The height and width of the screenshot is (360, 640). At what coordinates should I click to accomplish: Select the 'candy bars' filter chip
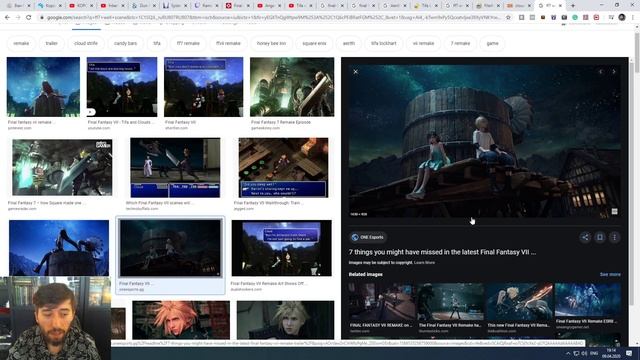(x=125, y=43)
